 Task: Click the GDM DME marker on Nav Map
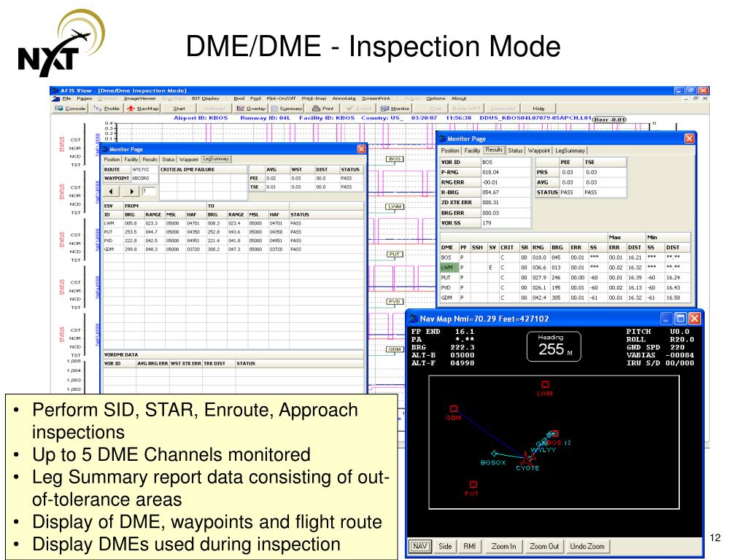pos(454,408)
